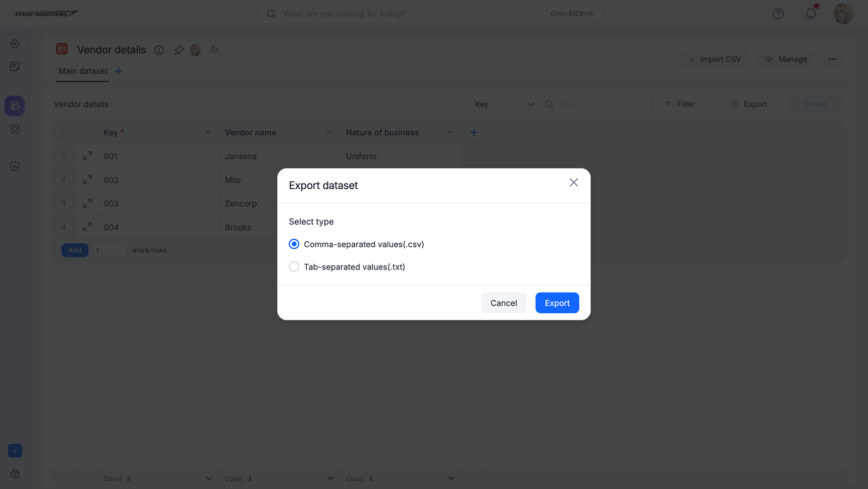Tick the select-all checkbox in table header
The width and height of the screenshot is (868, 489).
(59, 133)
